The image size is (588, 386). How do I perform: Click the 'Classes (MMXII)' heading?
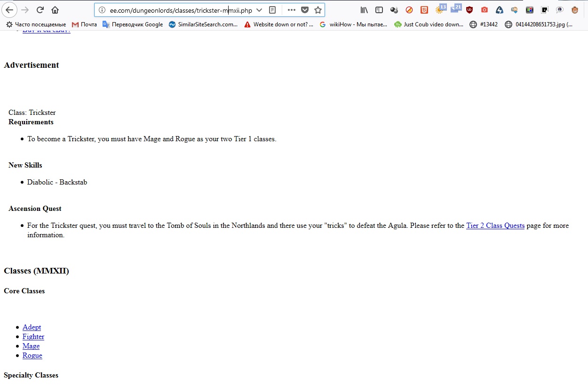(36, 271)
